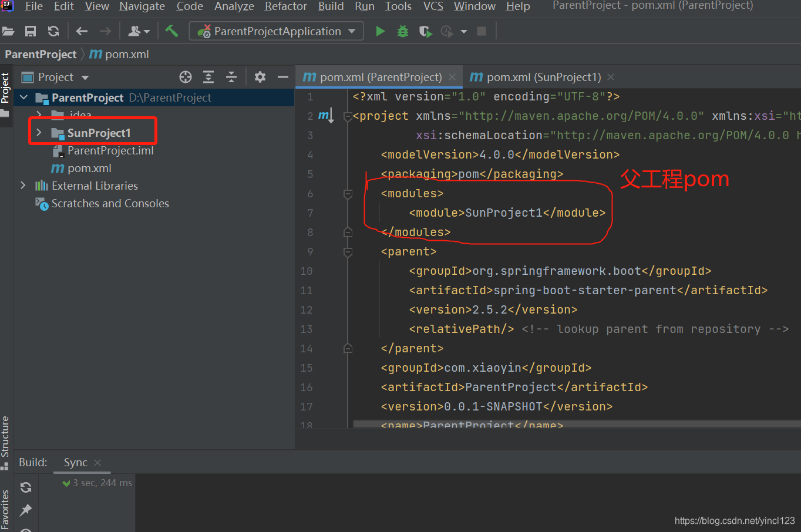Select ParentProject.iml file in tree
Screen dimensions: 801x532
coord(110,150)
